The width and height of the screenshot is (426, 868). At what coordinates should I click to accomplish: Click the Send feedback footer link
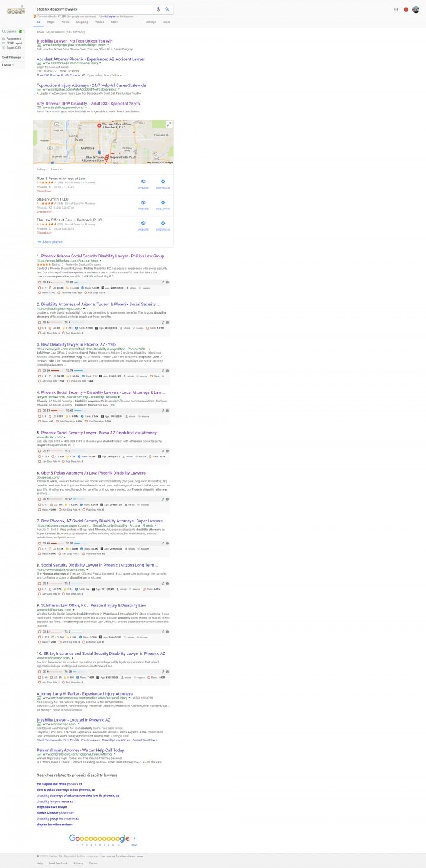point(58,863)
